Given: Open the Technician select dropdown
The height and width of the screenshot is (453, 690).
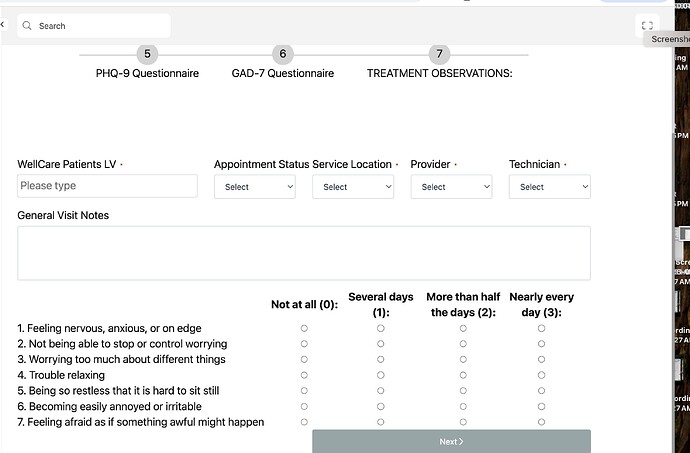Looking at the screenshot, I should [x=549, y=187].
